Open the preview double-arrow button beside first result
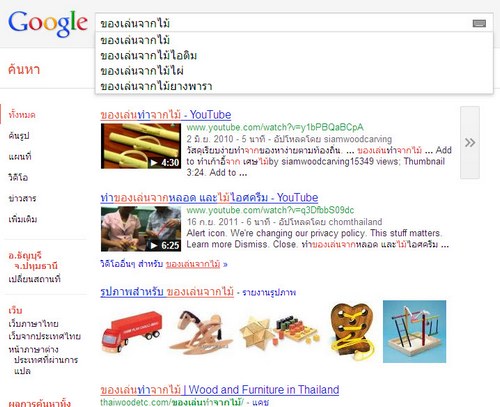 470,143
